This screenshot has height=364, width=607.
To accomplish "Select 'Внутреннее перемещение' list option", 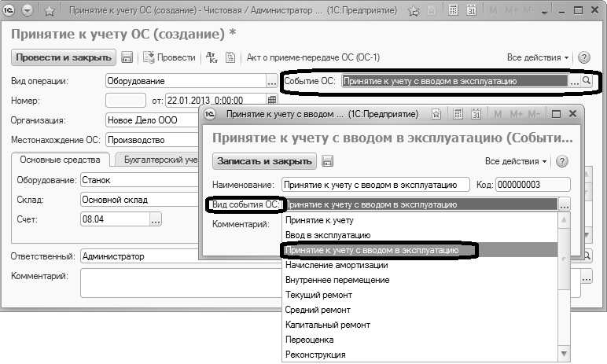I will 420,280.
